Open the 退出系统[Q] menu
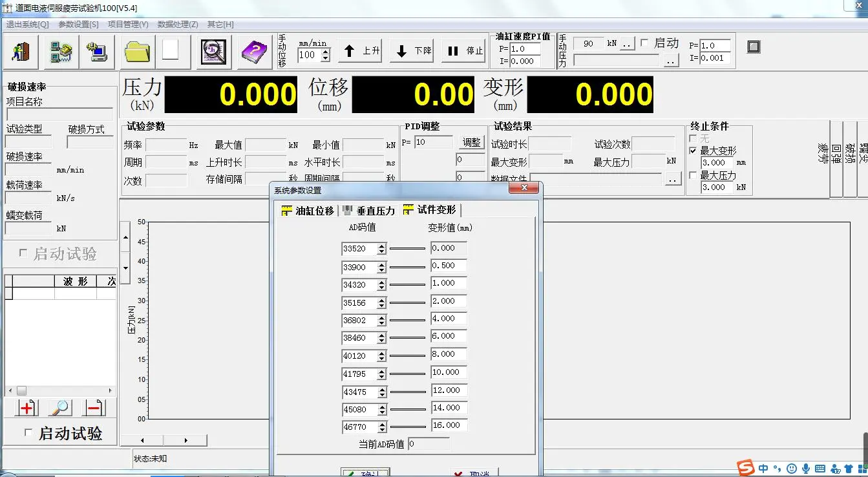This screenshot has height=477, width=868. click(x=27, y=24)
